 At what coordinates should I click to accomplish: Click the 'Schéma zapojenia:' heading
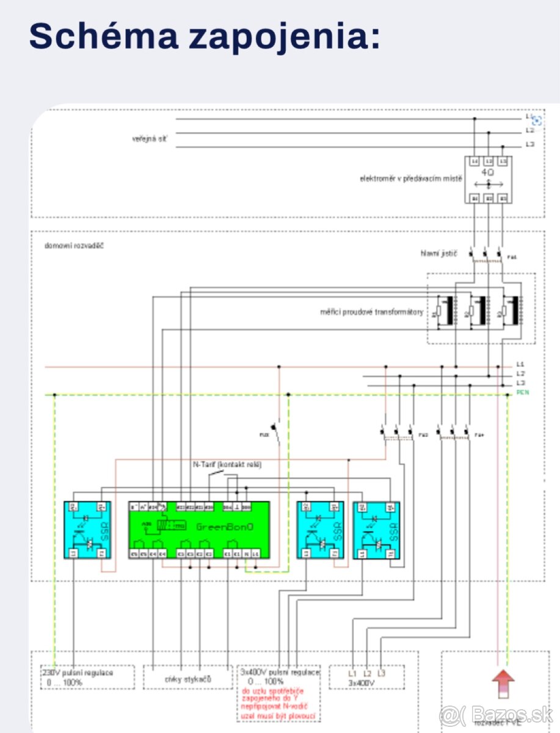point(204,36)
